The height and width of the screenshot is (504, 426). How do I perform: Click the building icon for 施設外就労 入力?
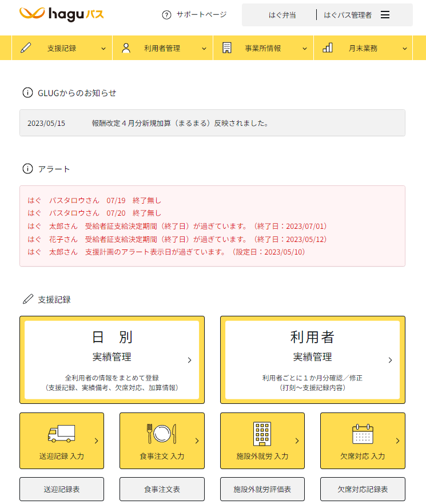click(x=262, y=434)
